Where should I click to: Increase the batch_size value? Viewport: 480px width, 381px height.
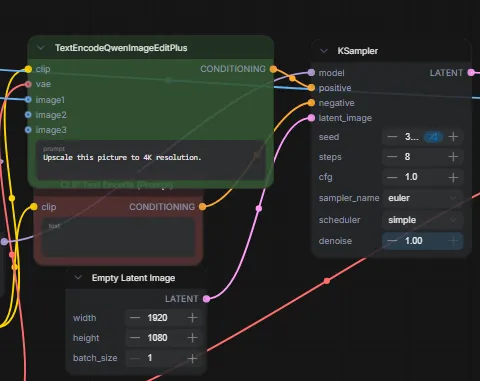pos(192,358)
